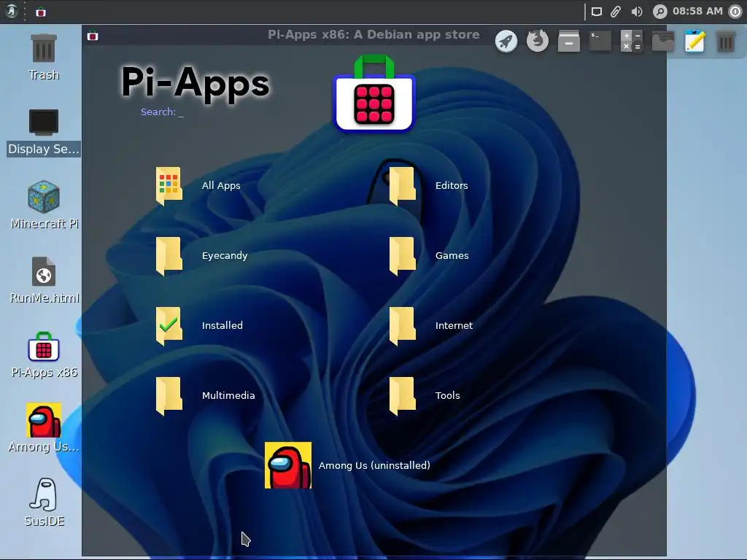Viewport: 747px width, 560px height.
Task: Open the archive drawer icon in the dock
Action: [569, 41]
